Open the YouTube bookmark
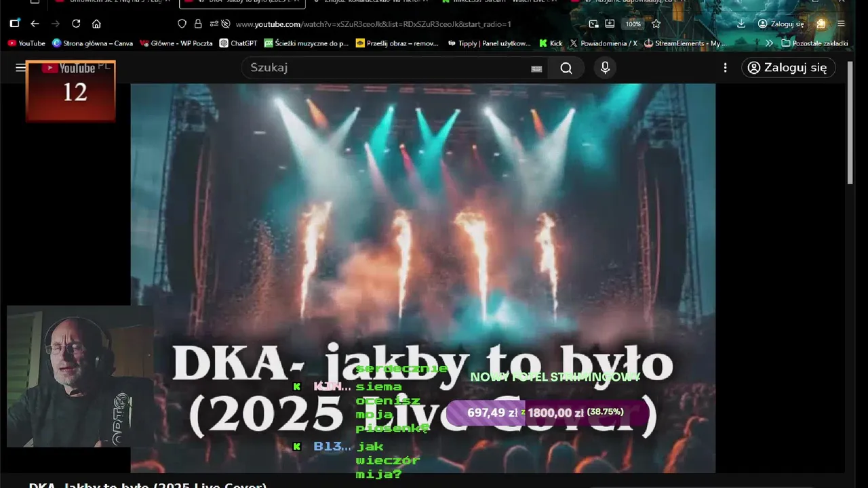 (x=26, y=43)
